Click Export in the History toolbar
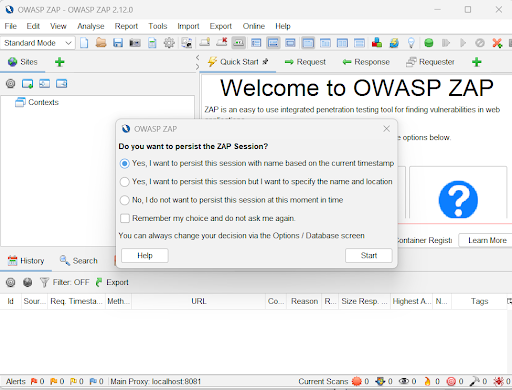512x390 pixels. click(x=112, y=283)
